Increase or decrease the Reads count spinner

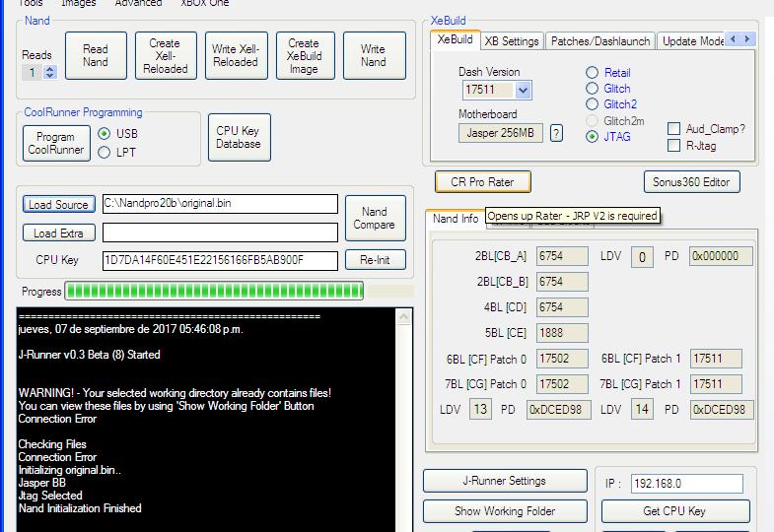point(50,72)
